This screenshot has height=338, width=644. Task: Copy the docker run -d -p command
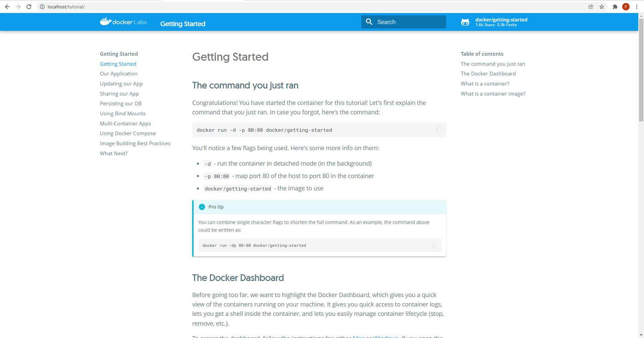[x=439, y=129]
